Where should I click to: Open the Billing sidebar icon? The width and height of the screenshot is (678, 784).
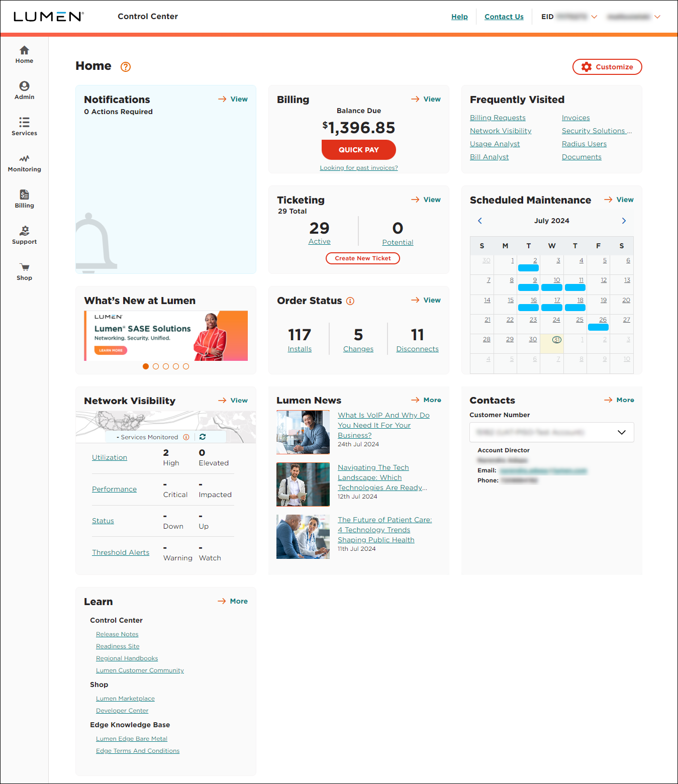click(x=24, y=200)
